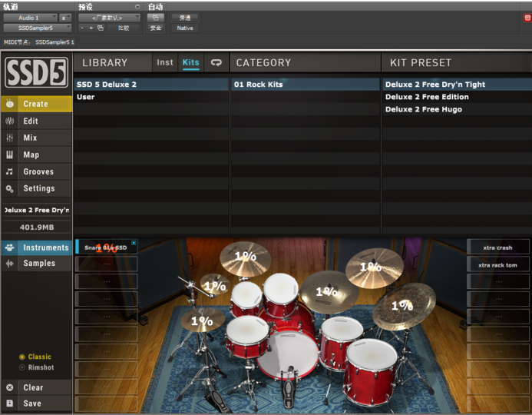The width and height of the screenshot is (532, 415).
Task: Open the <厂家默认> preset dropdown
Action: pos(109,17)
